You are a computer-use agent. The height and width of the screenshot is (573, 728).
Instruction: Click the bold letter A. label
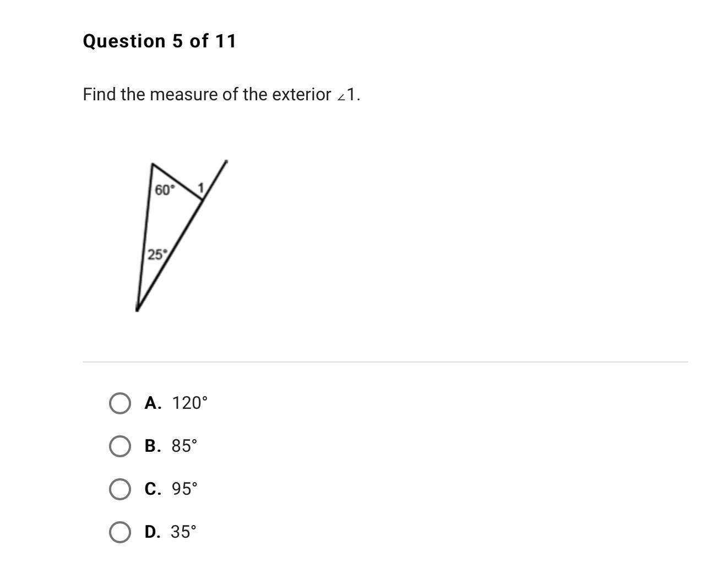click(x=153, y=403)
